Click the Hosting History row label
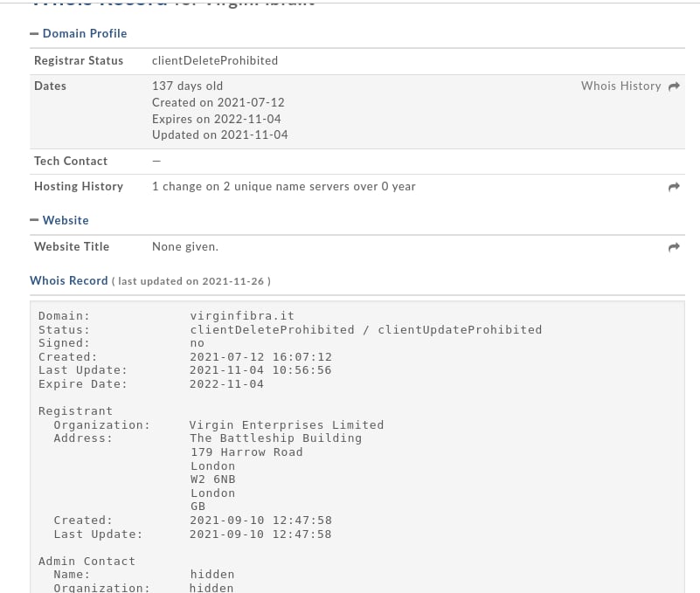 click(x=79, y=186)
